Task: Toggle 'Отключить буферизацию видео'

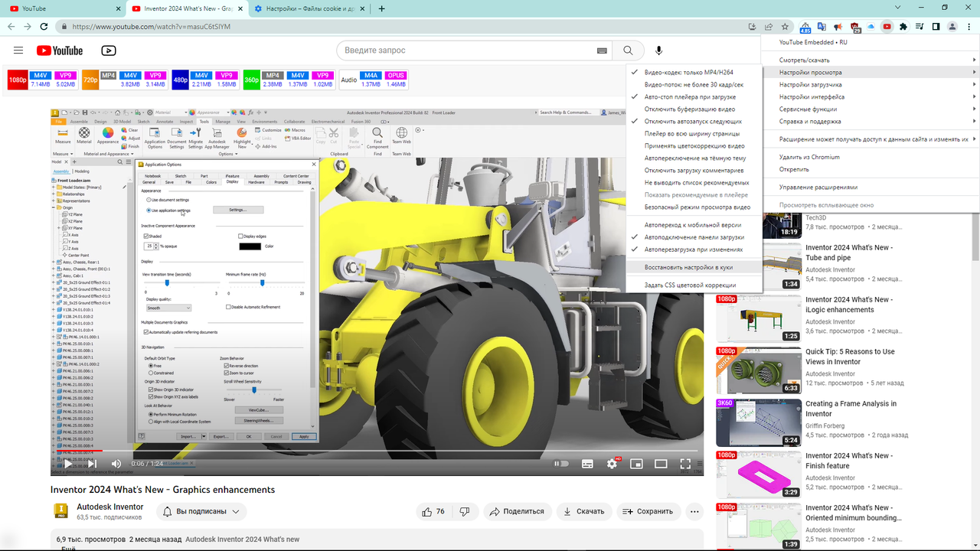Action: tap(694, 109)
